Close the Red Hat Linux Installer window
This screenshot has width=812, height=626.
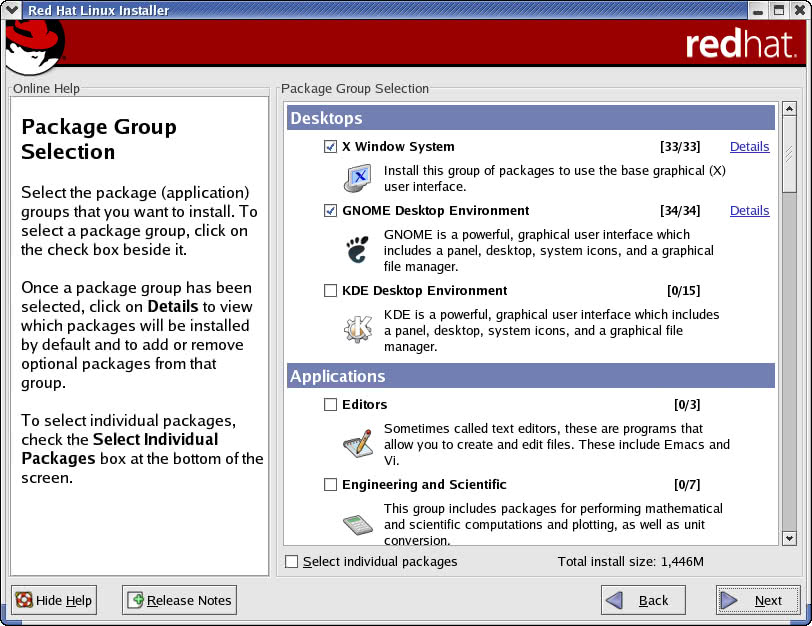click(x=800, y=10)
